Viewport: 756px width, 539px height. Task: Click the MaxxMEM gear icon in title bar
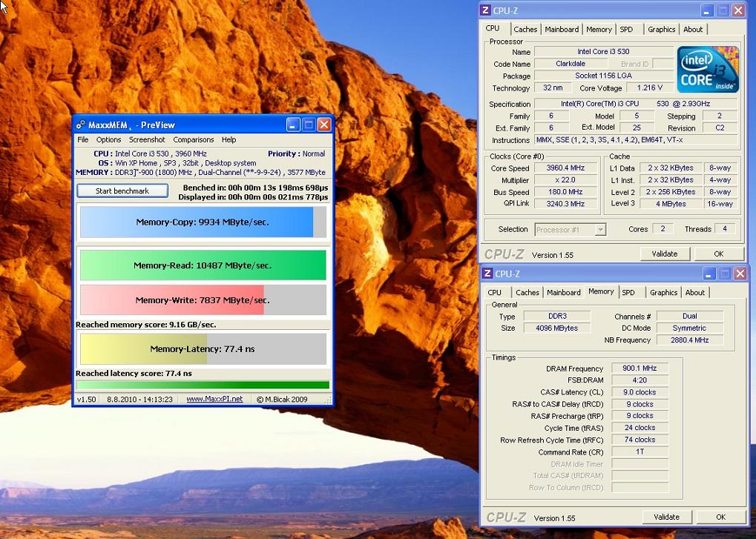pyautogui.click(x=81, y=125)
